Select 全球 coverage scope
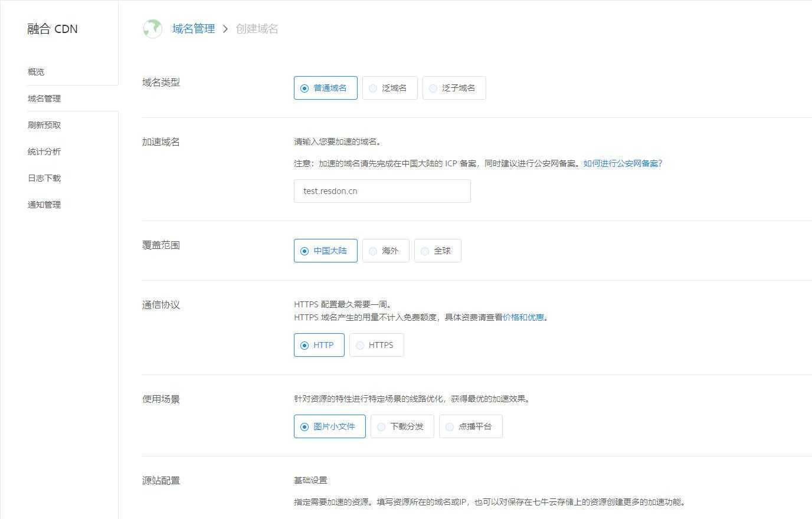The image size is (812, 519). (437, 250)
